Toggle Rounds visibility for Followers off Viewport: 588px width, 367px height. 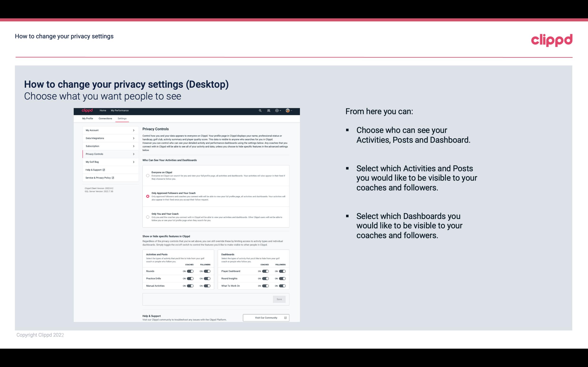tap(207, 271)
